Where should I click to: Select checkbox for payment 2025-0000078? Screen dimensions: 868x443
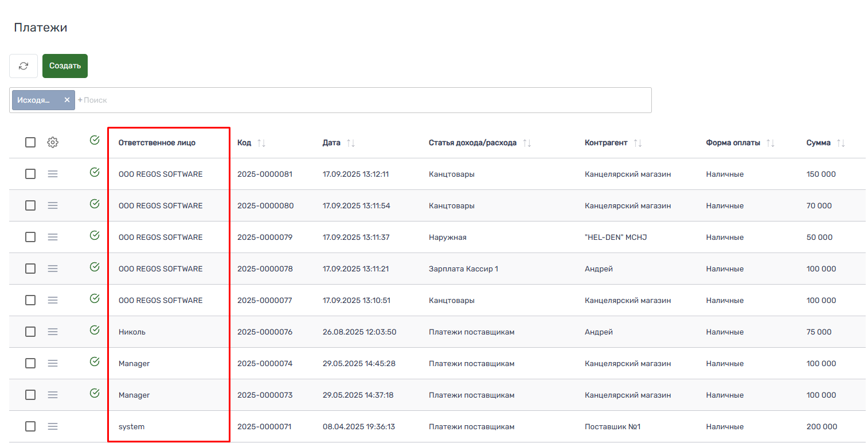click(x=30, y=269)
